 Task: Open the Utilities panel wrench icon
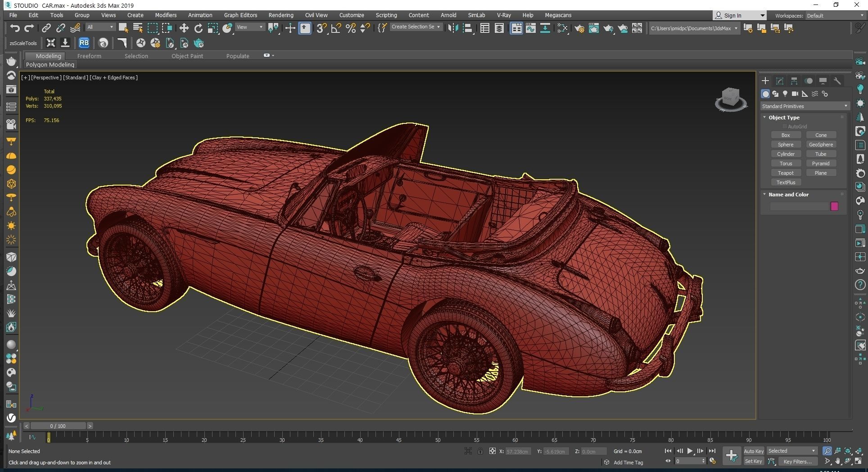837,81
